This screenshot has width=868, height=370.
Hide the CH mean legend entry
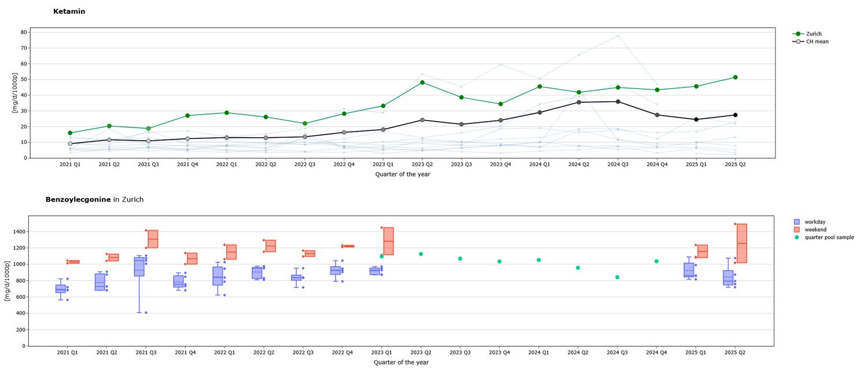coord(817,42)
